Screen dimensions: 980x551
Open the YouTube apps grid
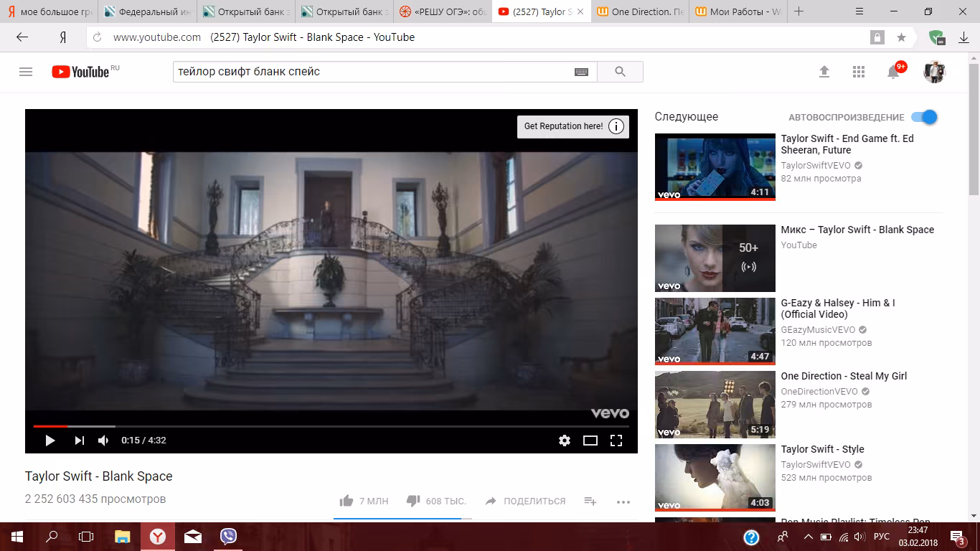(859, 72)
